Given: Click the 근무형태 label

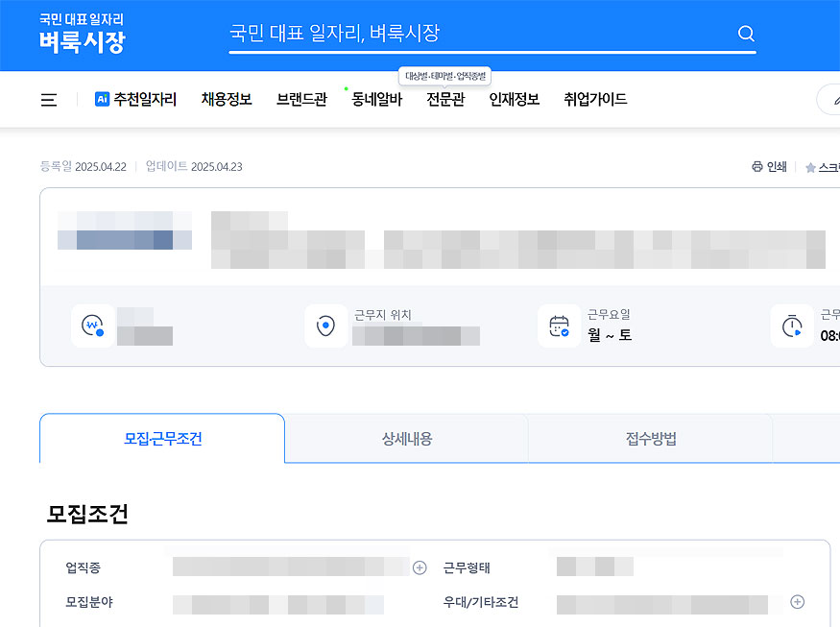Looking at the screenshot, I should 467,567.
